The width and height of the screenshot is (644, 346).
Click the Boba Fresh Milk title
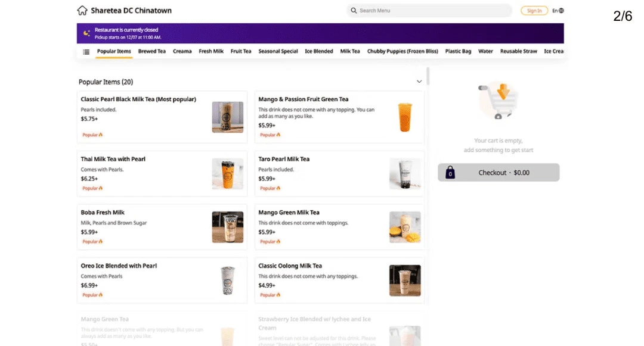tap(103, 213)
